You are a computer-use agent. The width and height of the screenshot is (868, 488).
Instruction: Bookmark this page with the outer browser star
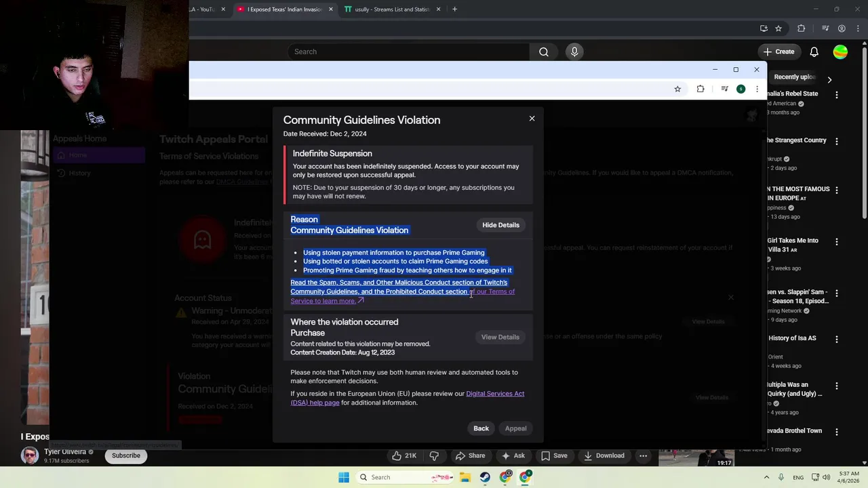click(x=778, y=28)
